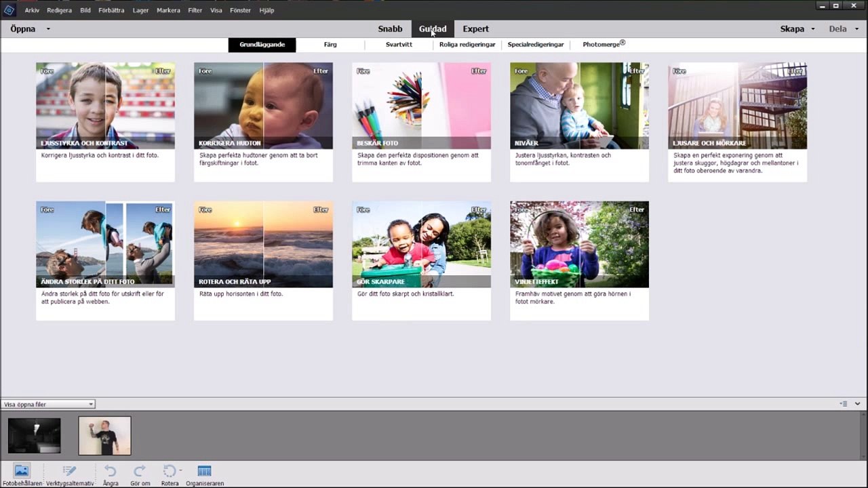Image resolution: width=868 pixels, height=488 pixels.
Task: Open the Gör skarpare guided edit
Action: [421, 260]
